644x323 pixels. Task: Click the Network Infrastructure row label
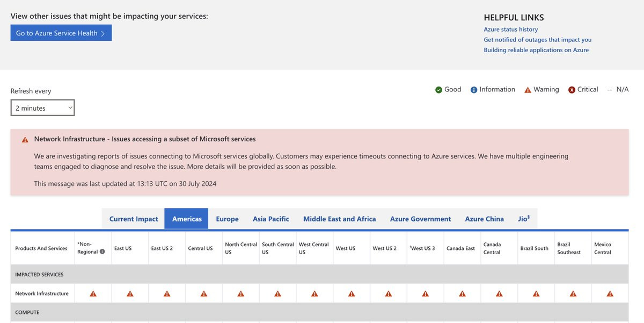click(42, 293)
